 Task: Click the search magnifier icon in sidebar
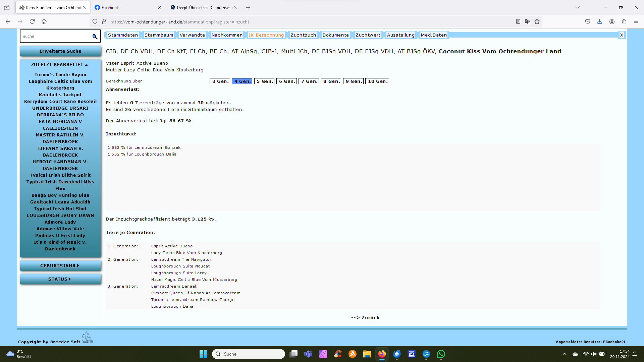[95, 37]
